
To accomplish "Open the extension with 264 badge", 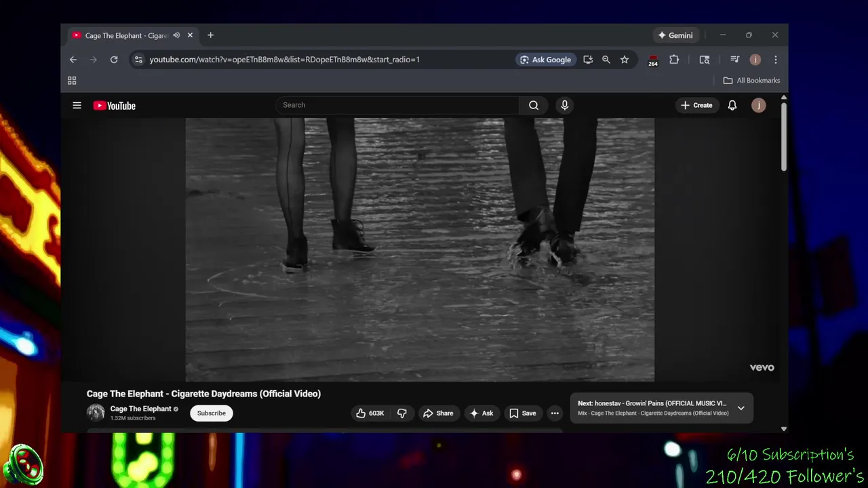I will pyautogui.click(x=653, y=60).
